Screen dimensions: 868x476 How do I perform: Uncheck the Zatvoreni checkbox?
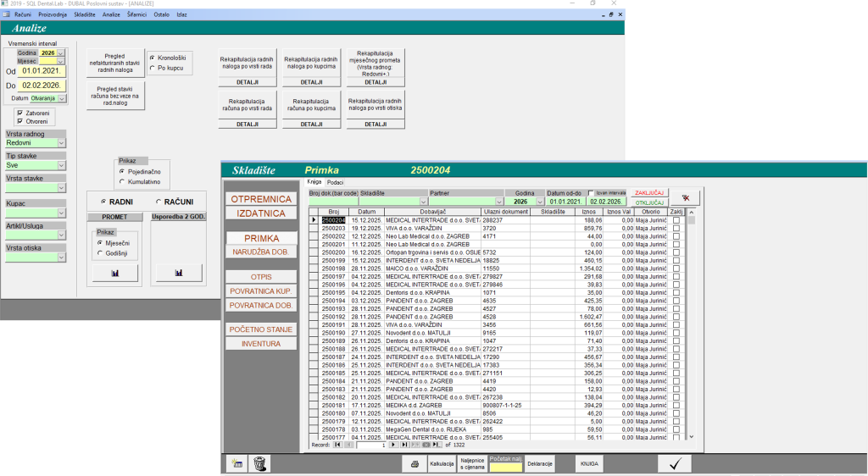[x=19, y=112]
